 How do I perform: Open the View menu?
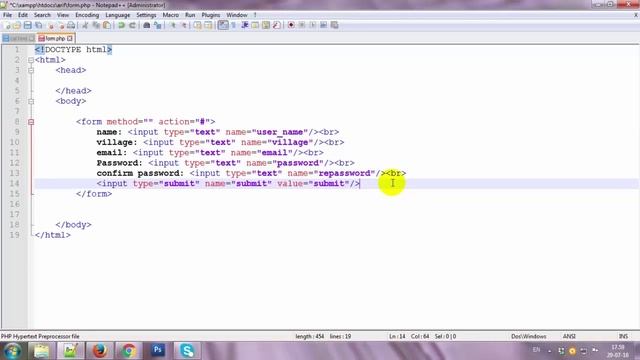tap(63, 15)
